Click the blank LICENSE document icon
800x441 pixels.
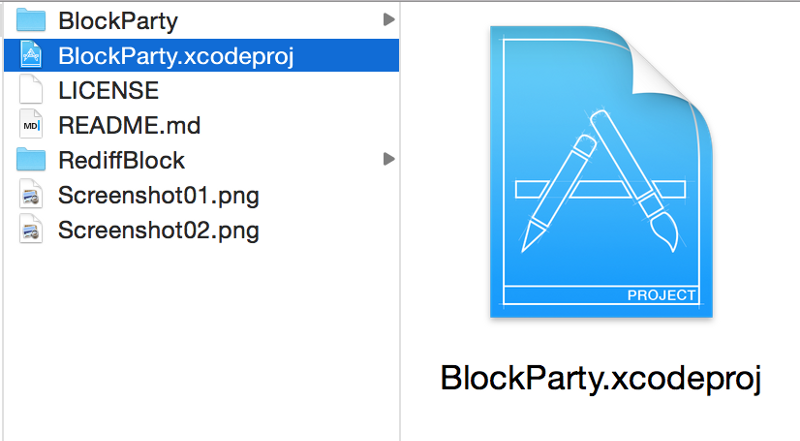tap(31, 90)
